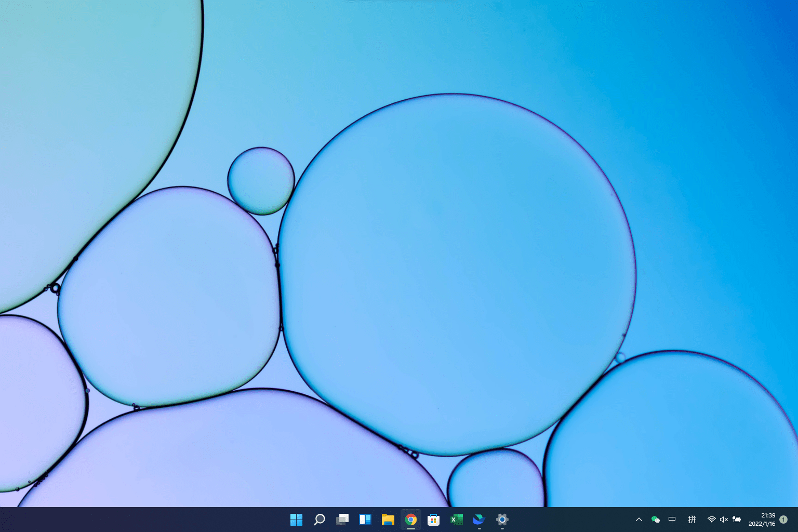Open Task View
The width and height of the screenshot is (798, 532).
click(342, 520)
